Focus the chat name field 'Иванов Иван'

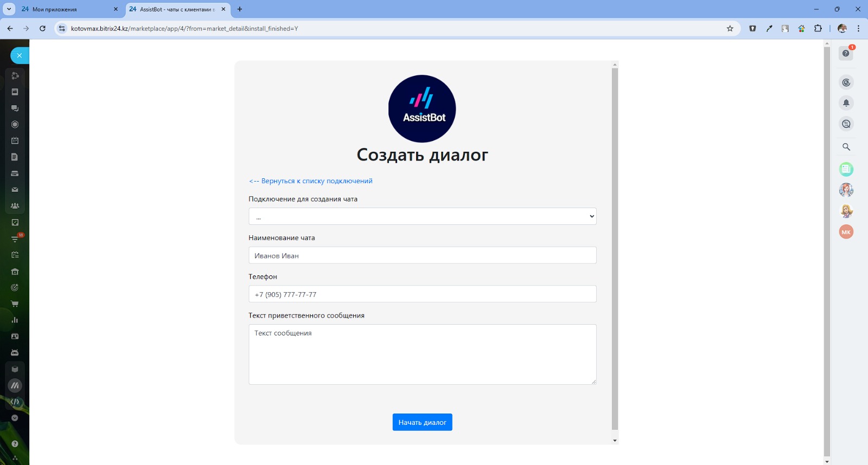click(423, 255)
